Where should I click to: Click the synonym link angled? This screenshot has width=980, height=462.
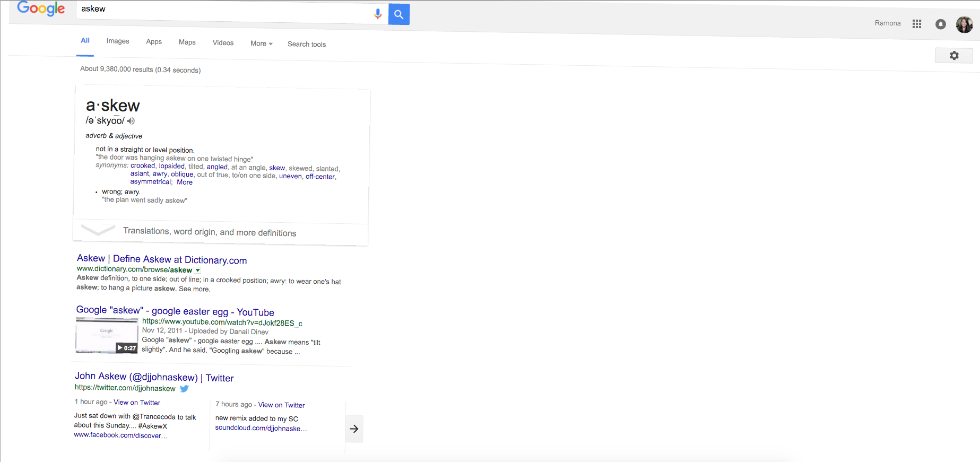coord(217,167)
